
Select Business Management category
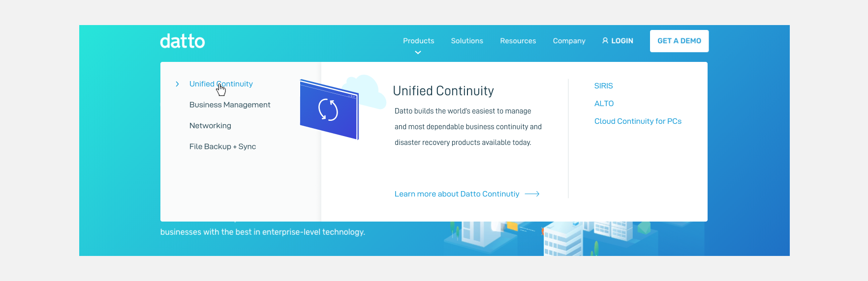coord(230,105)
